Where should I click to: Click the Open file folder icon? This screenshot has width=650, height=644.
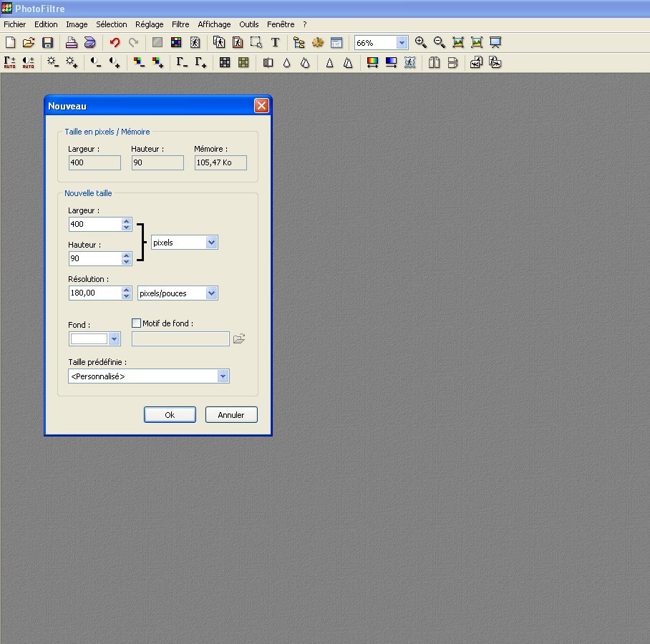pos(29,43)
